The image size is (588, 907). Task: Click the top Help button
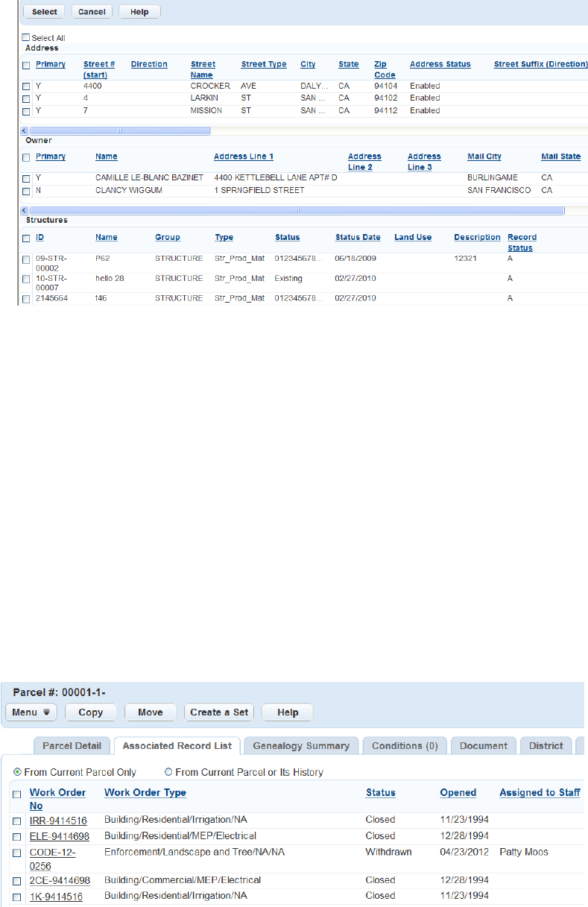coord(139,12)
